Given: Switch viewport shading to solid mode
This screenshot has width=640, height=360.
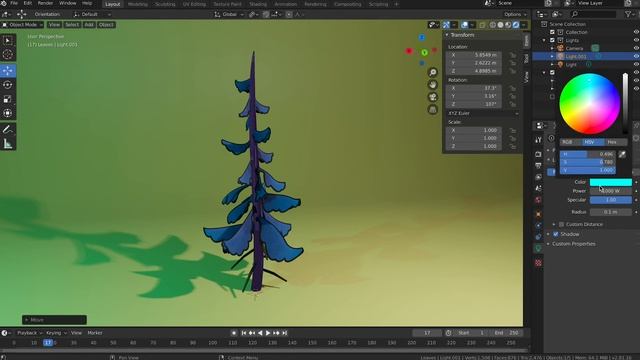Looking at the screenshot, I should (500, 25).
